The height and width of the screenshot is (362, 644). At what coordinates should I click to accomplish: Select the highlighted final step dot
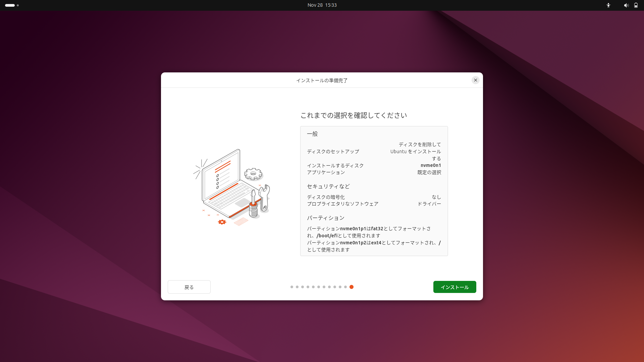(352, 287)
